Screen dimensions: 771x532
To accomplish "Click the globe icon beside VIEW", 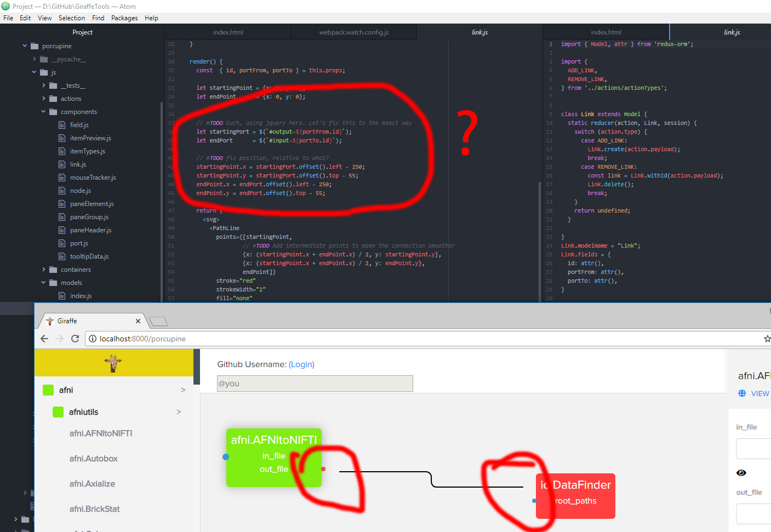I will (x=743, y=393).
